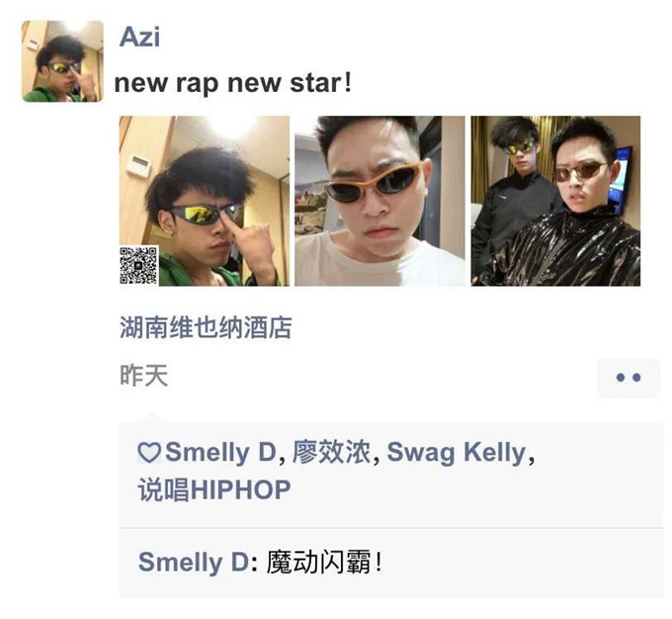Click the two-dot comment menu button

[x=629, y=378]
